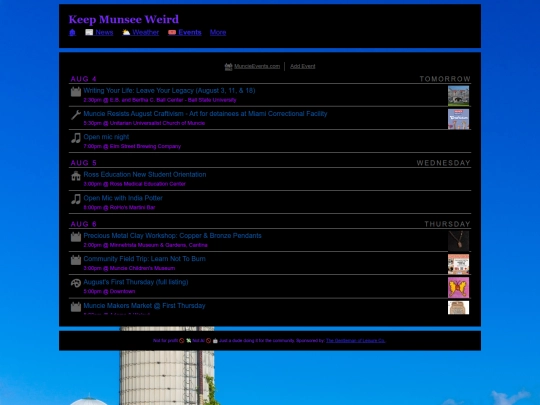
Task: Open Ross Education New Student Orientation event
Action: pyautogui.click(x=145, y=175)
